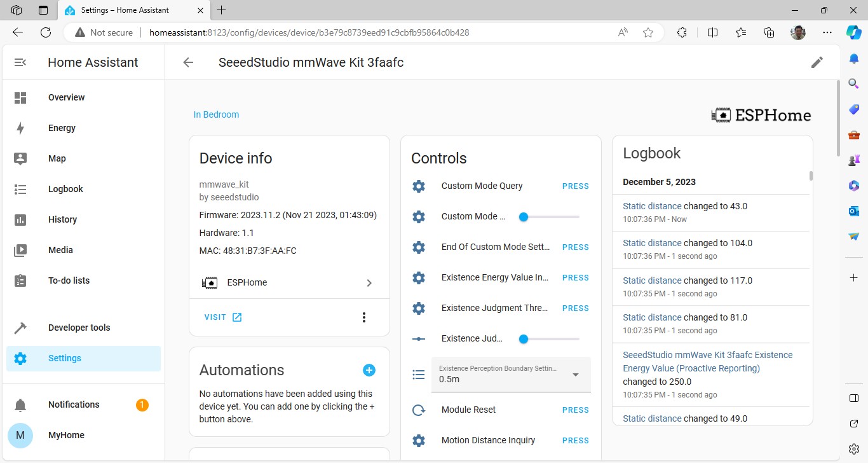Open History in sidebar

[83, 219]
